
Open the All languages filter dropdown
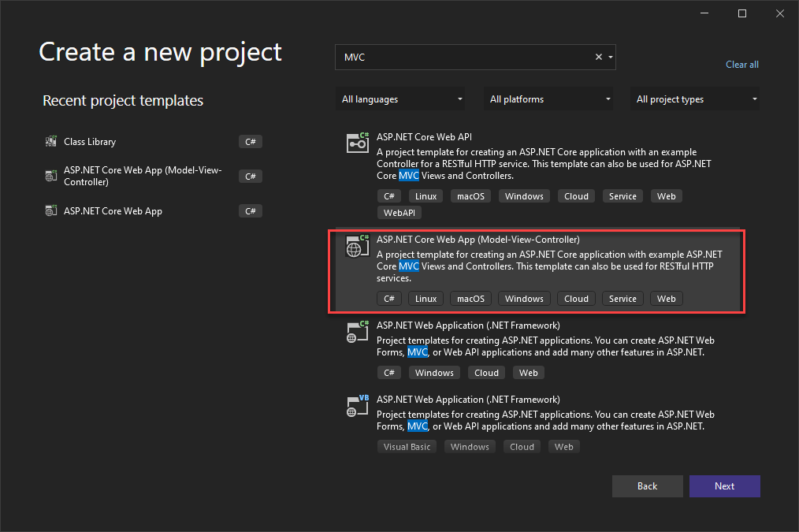tap(400, 99)
